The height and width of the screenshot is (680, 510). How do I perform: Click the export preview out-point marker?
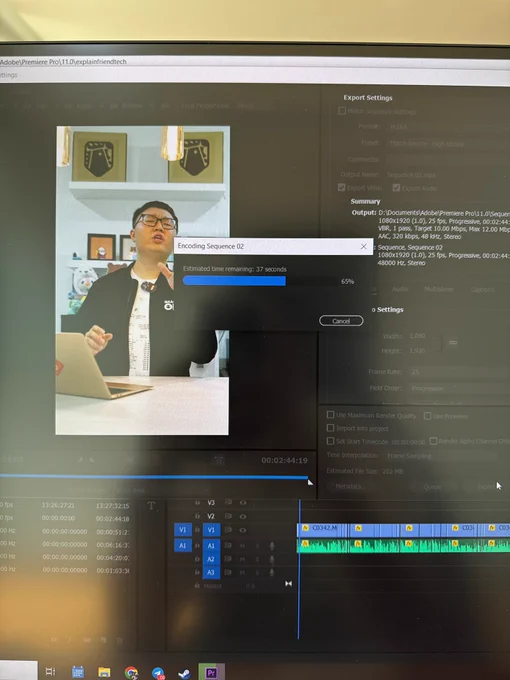310,482
